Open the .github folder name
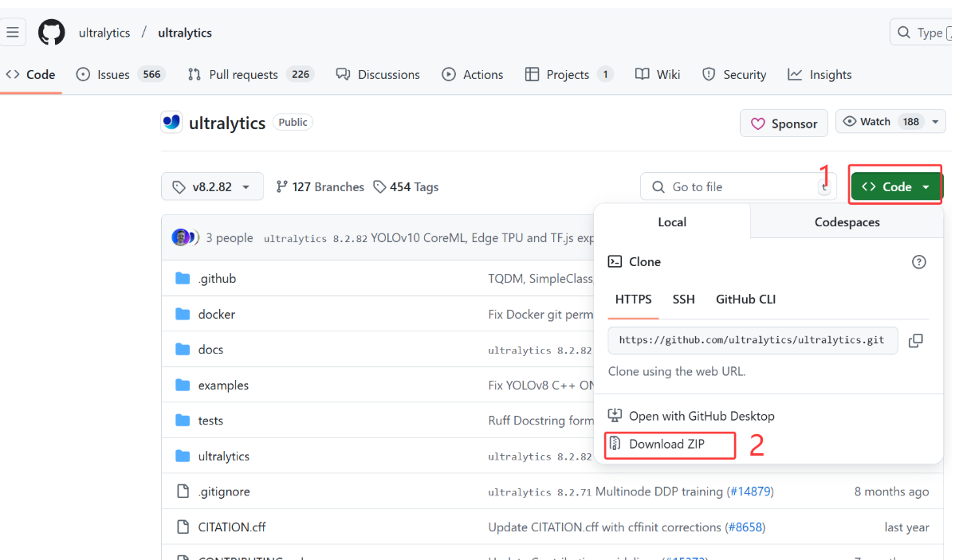Viewport: 955px width, 560px height. point(217,279)
